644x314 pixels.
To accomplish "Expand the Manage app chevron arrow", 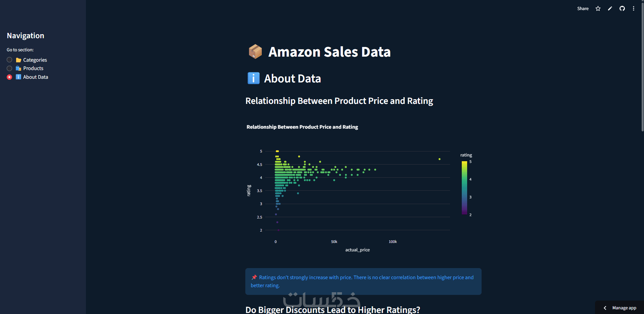I will (x=605, y=308).
